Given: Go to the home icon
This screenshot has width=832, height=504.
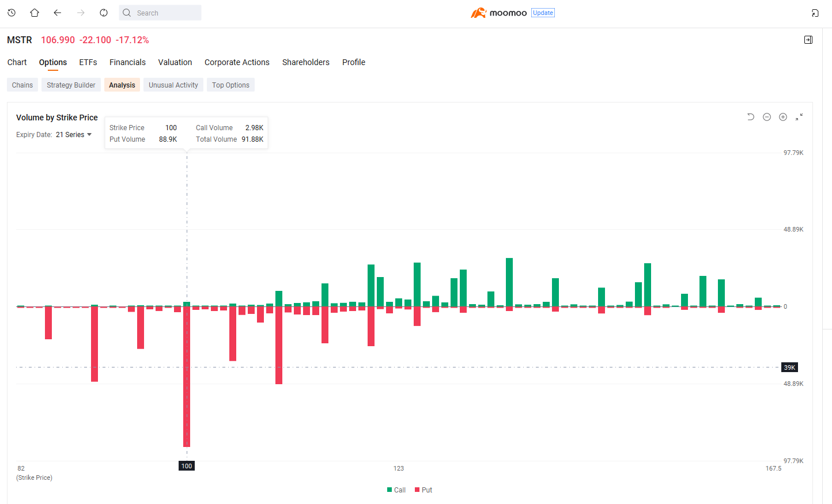Looking at the screenshot, I should (35, 13).
